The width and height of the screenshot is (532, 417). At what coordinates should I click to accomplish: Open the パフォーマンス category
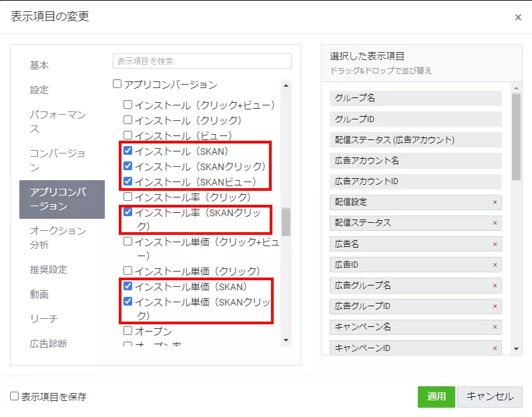[x=58, y=121]
